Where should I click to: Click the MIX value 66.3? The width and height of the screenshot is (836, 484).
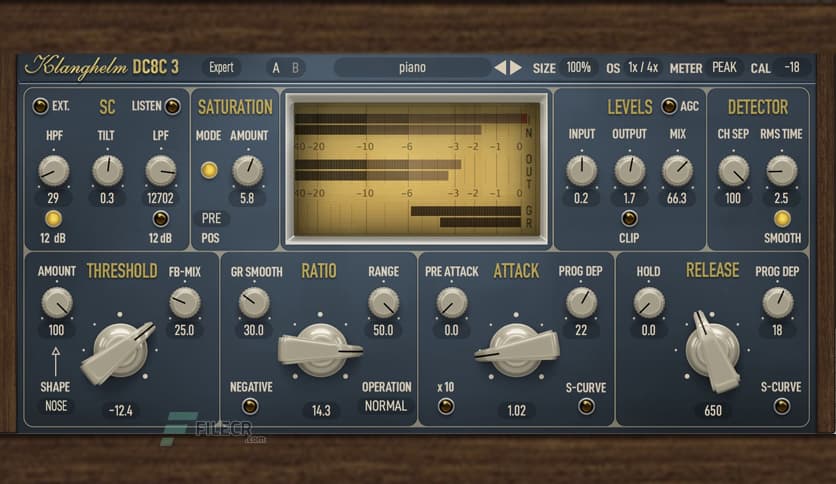tap(677, 198)
